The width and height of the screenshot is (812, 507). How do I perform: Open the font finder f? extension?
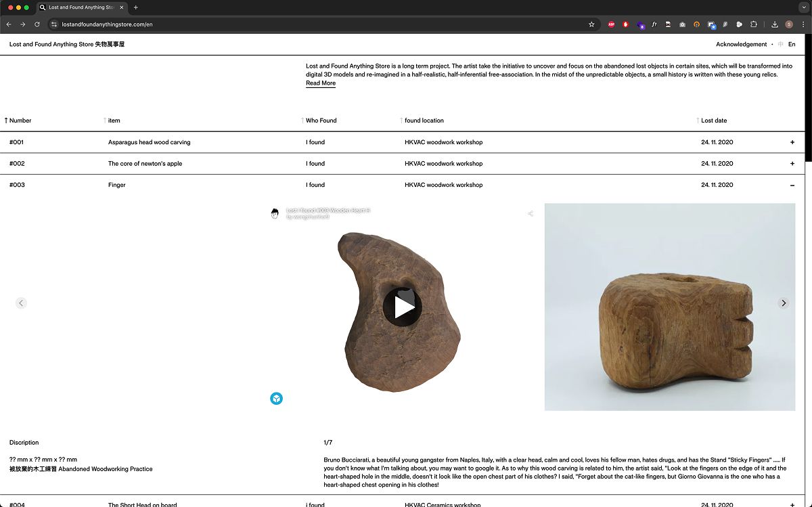click(654, 24)
